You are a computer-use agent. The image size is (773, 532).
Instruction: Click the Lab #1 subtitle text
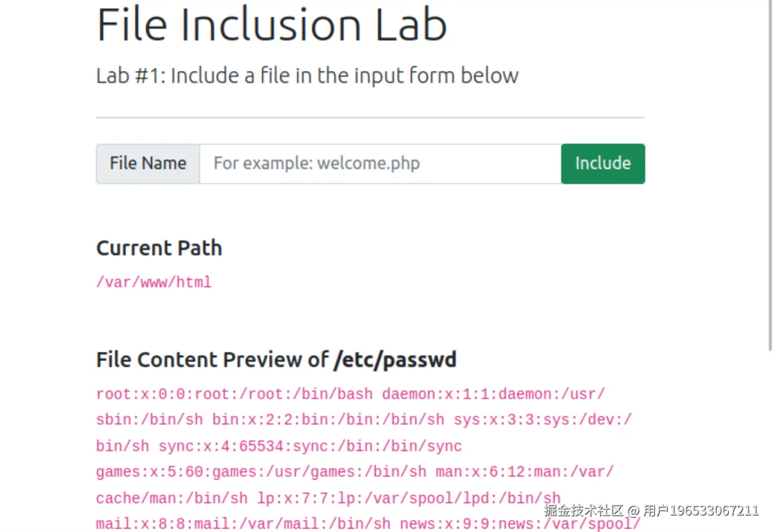[307, 76]
